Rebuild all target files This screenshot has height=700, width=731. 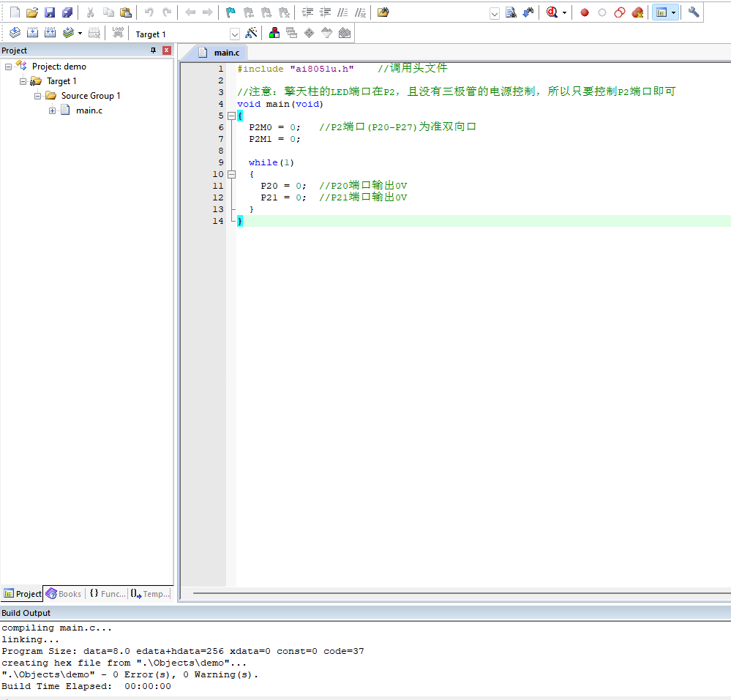click(50, 33)
